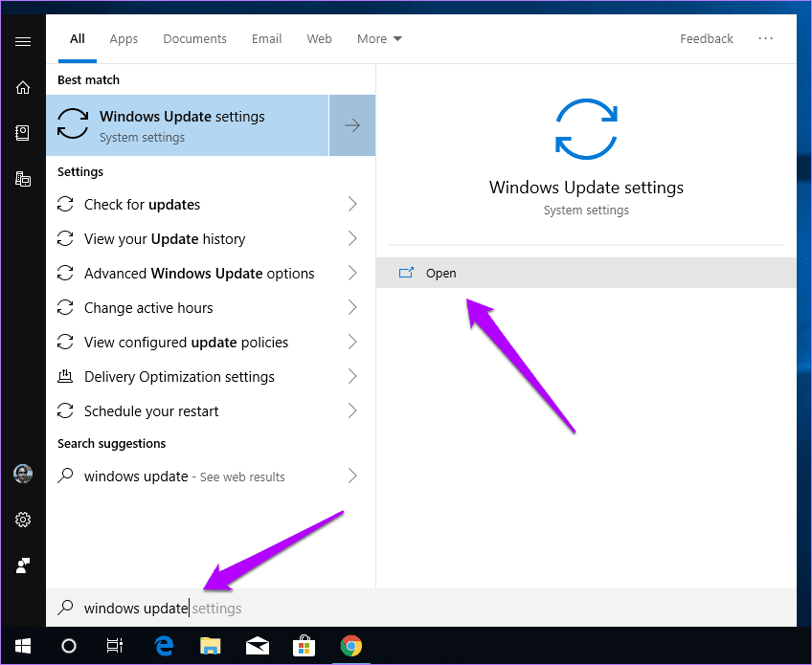The width and height of the screenshot is (812, 665).
Task: Click the sync icon beside Change active hours
Action: (x=65, y=307)
